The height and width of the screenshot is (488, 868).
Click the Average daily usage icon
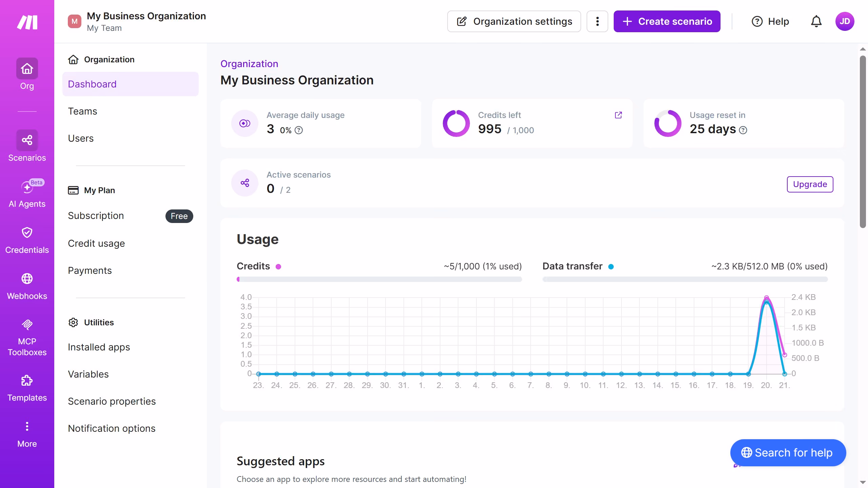(245, 123)
